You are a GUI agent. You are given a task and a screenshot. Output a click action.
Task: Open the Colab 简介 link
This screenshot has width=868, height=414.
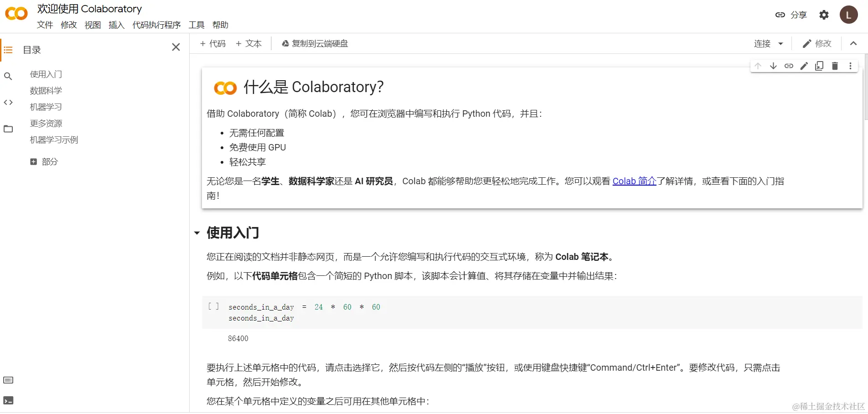tap(634, 181)
